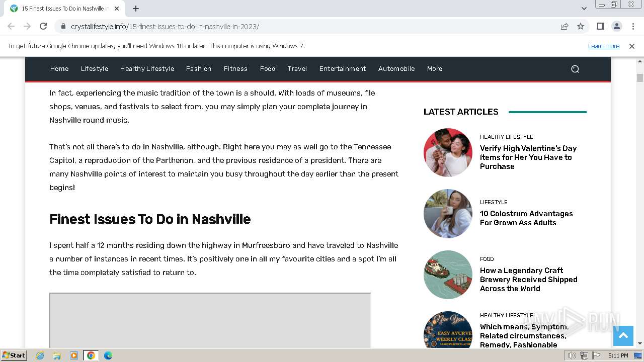Click the back-to-top arrow button

623,335
